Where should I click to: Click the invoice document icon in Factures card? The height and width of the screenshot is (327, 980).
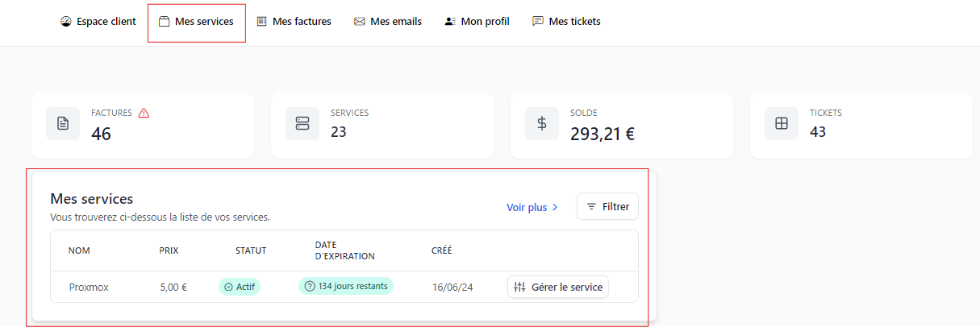63,124
